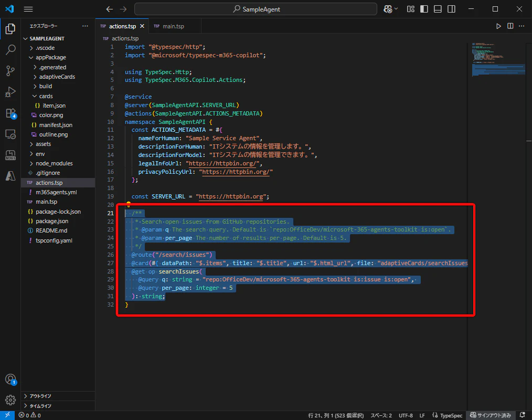Screen dimensions: 532x420
Task: Split the editor to the right
Action: point(510,26)
